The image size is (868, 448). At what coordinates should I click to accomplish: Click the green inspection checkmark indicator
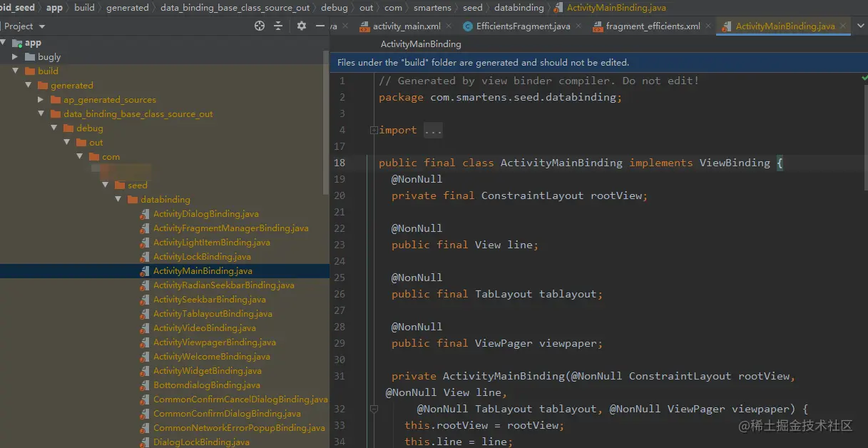tap(864, 77)
